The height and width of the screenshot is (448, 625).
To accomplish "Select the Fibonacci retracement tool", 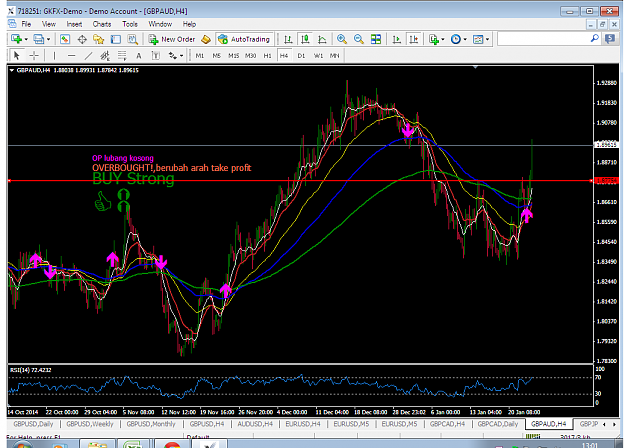I will click(122, 55).
